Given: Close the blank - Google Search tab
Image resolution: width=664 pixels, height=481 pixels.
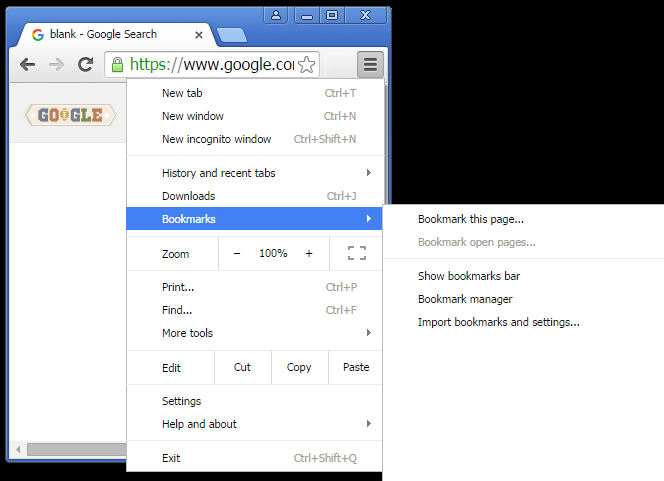Looking at the screenshot, I should 199,35.
